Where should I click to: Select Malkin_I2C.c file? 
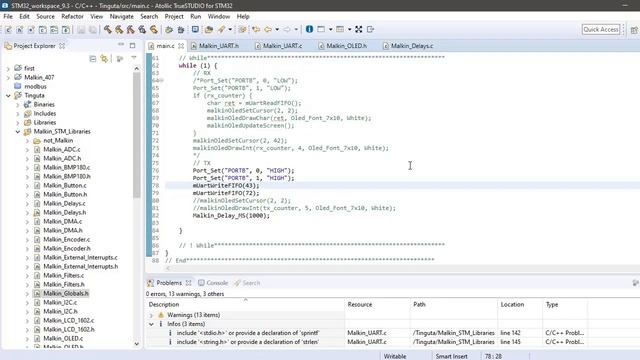(60, 302)
